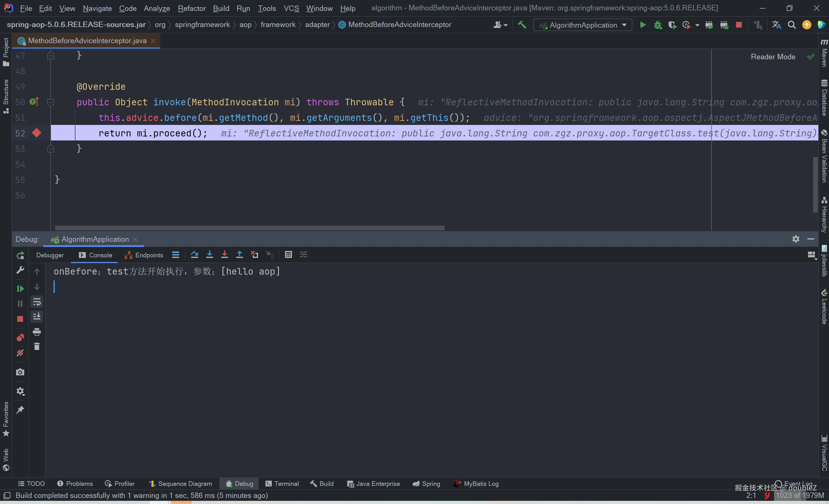
Task: Click View Breakpoints red circles icon
Action: (20, 338)
